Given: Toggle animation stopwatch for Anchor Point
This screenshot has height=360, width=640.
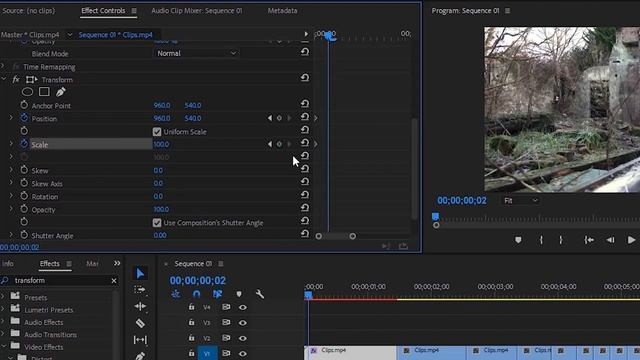Looking at the screenshot, I should [24, 105].
